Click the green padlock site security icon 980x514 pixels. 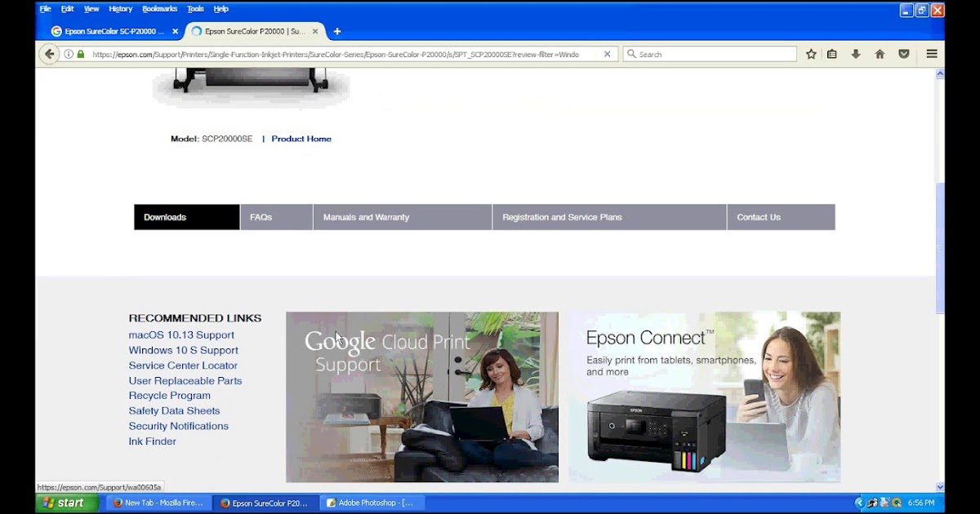pyautogui.click(x=81, y=54)
